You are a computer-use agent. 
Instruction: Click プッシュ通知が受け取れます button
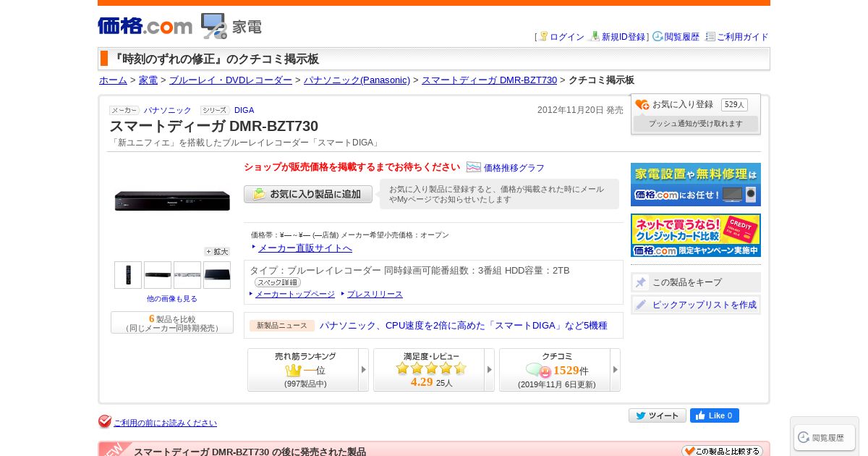point(696,124)
